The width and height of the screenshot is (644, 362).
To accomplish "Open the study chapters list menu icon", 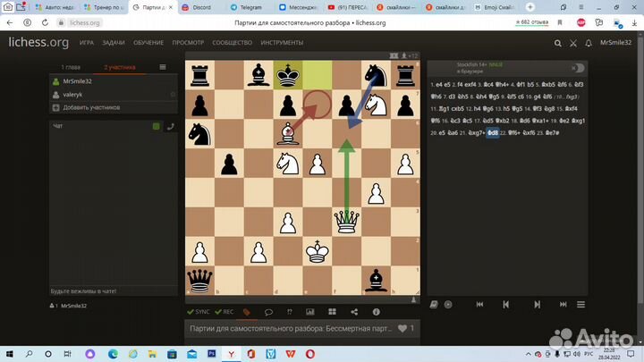I will (x=162, y=67).
